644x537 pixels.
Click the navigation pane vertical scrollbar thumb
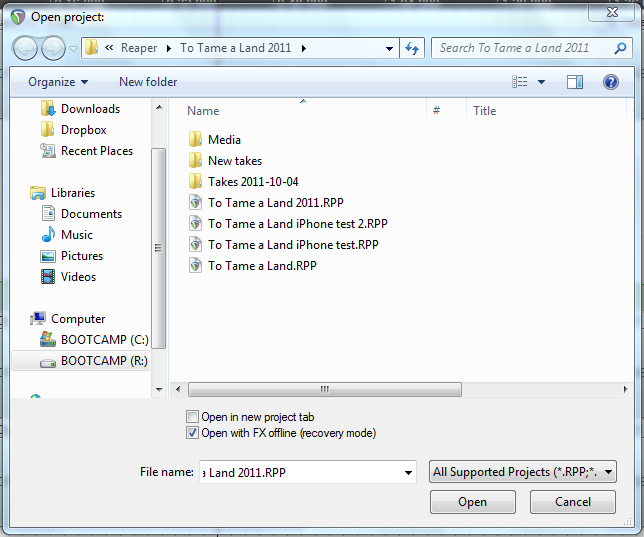coord(159,248)
